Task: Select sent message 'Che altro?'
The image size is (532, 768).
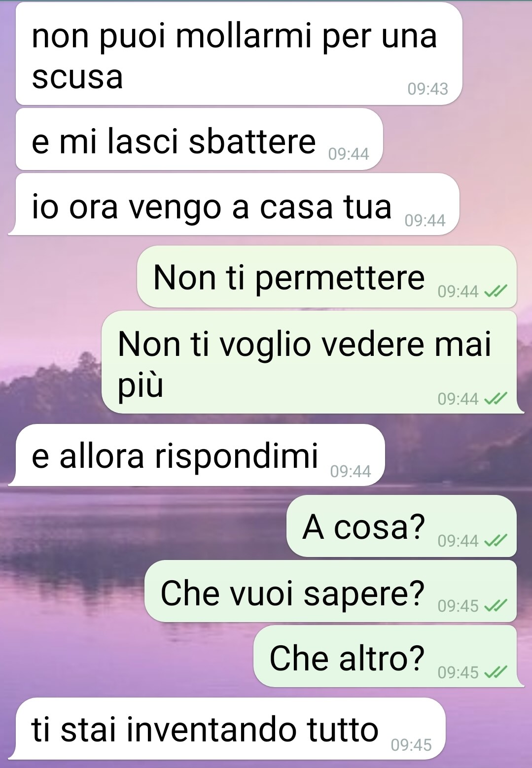Action: point(389,657)
